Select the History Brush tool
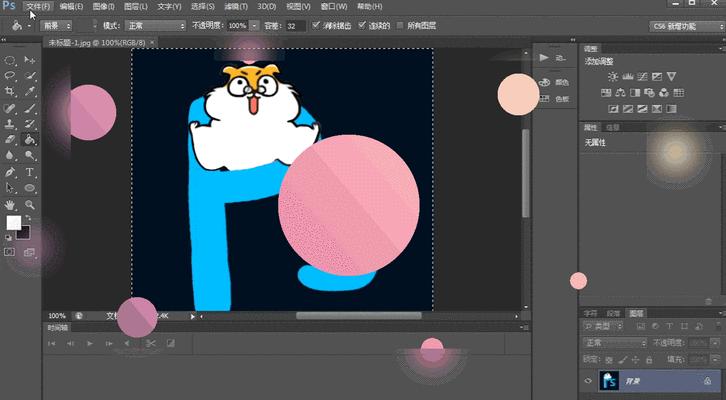Screen dimensions: 726x400 30,124
